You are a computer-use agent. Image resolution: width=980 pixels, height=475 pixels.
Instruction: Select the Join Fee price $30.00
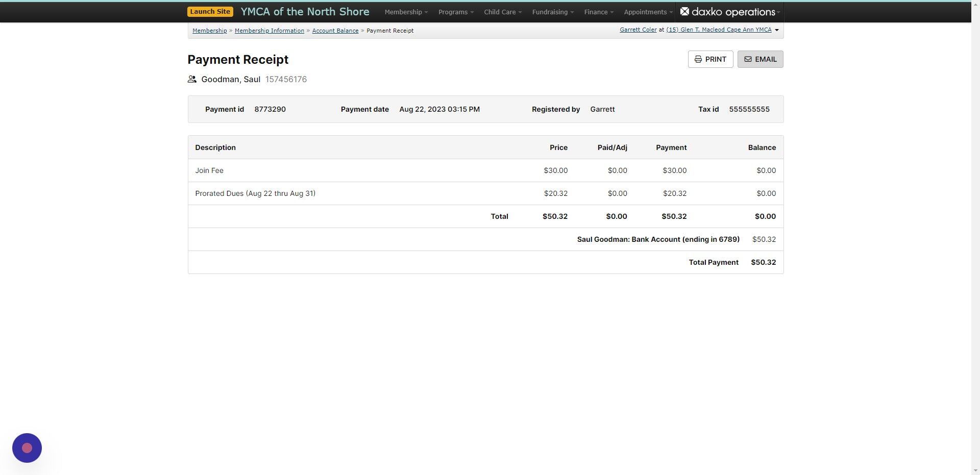coord(555,170)
